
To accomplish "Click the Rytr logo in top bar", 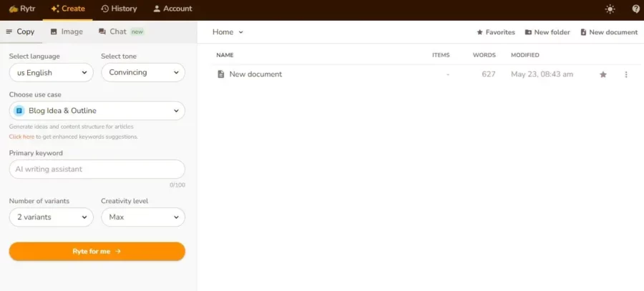I will pos(21,9).
